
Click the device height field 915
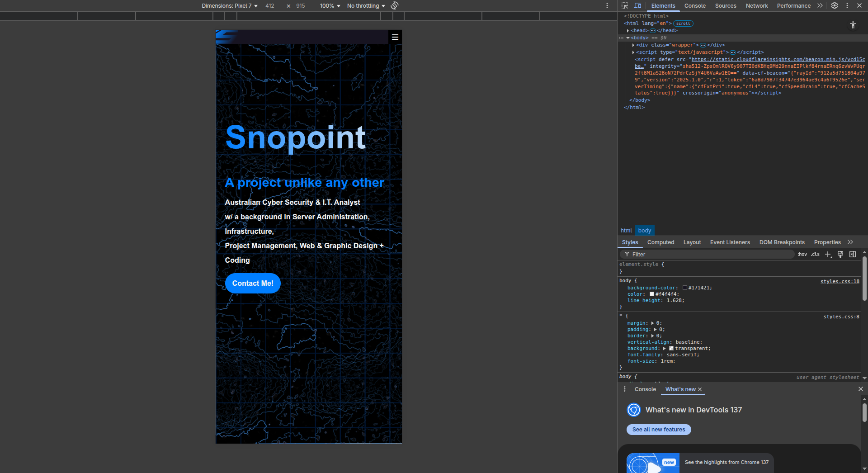(x=301, y=6)
